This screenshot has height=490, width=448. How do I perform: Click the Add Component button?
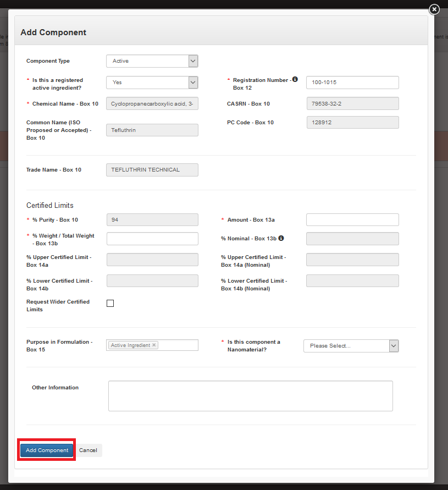point(47,450)
